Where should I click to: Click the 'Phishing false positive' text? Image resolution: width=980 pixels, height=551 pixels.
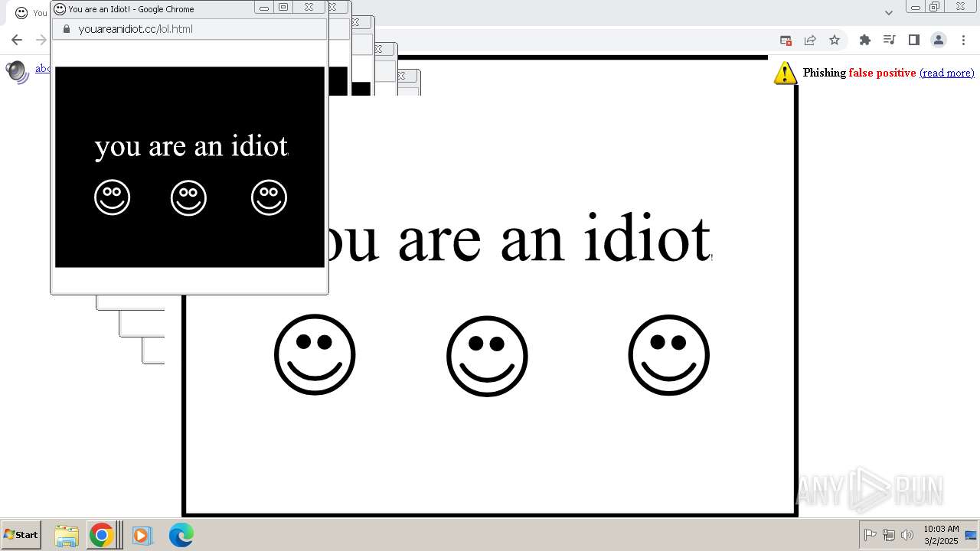click(x=859, y=73)
